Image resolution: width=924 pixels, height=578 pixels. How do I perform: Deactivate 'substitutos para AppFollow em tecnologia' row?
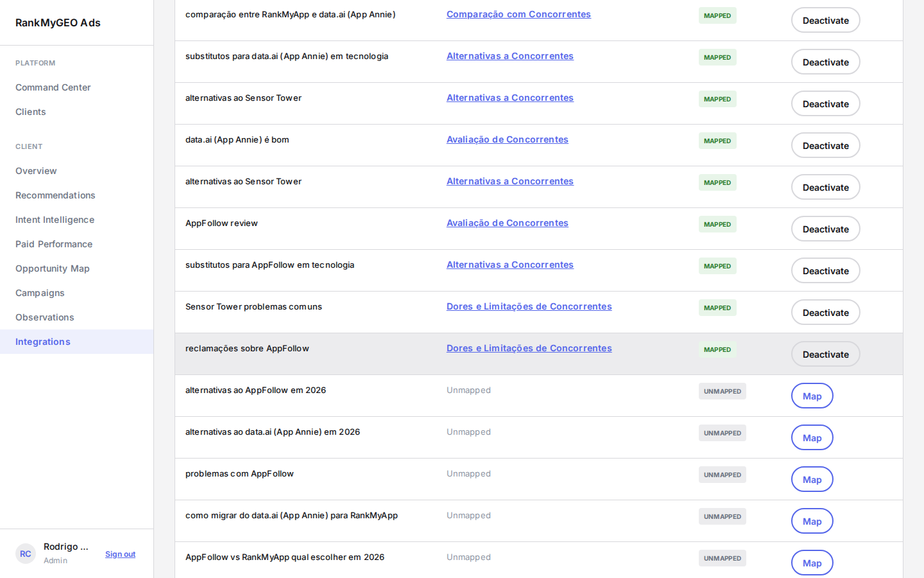point(825,271)
